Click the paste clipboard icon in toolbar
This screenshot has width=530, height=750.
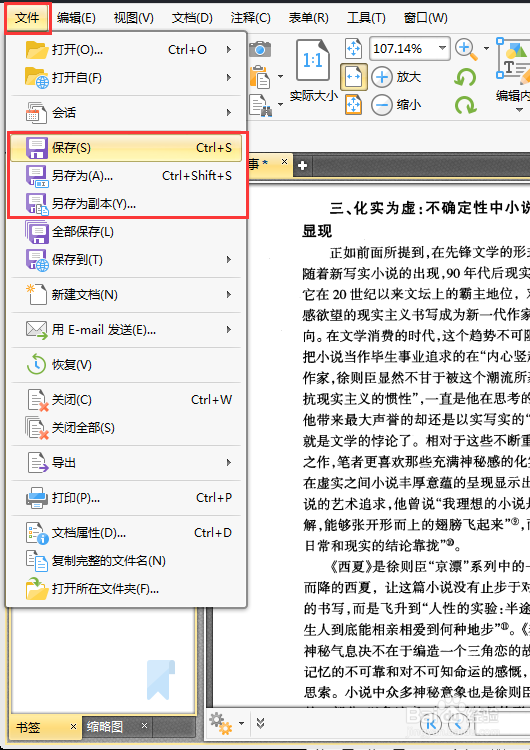coord(260,77)
